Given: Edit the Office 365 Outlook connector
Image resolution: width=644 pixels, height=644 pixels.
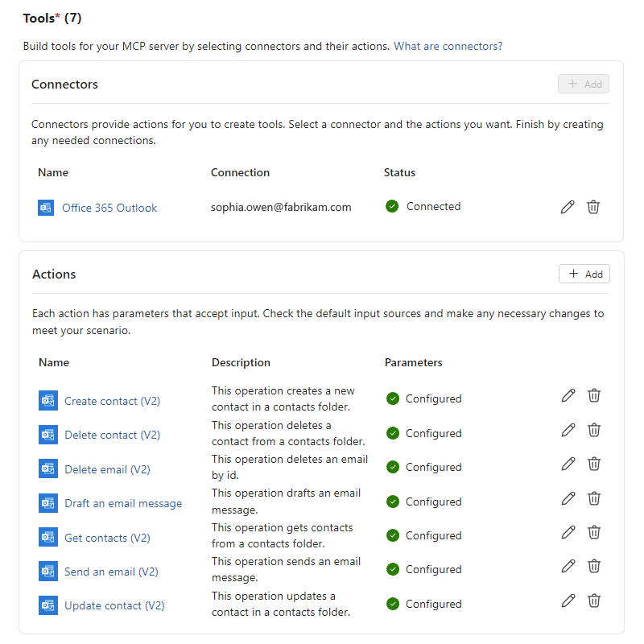Looking at the screenshot, I should point(568,207).
